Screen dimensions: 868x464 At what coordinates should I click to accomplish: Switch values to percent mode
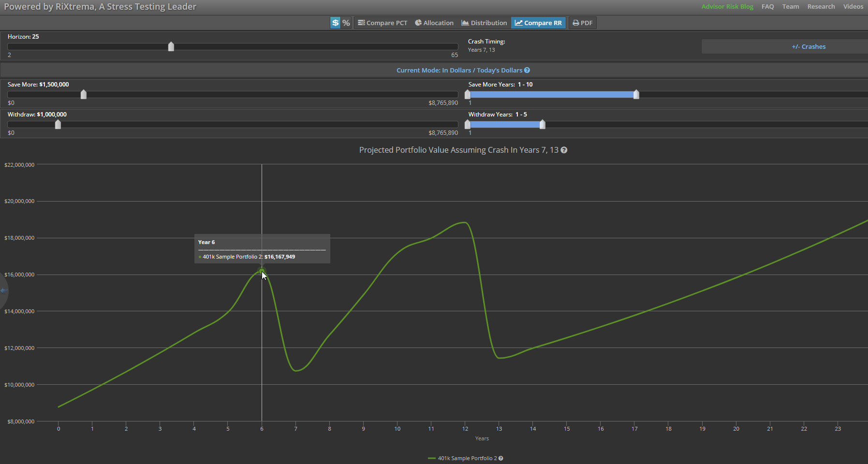click(x=346, y=23)
